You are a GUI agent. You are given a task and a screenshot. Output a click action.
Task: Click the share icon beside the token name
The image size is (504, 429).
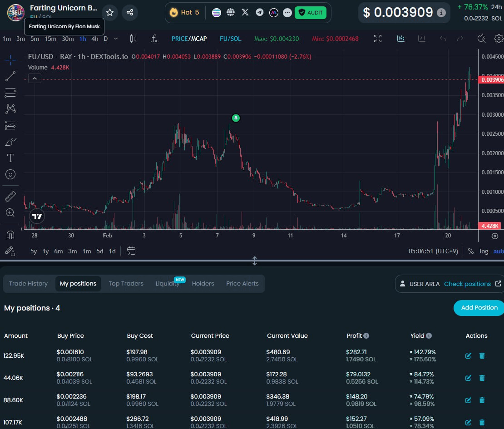[130, 13]
